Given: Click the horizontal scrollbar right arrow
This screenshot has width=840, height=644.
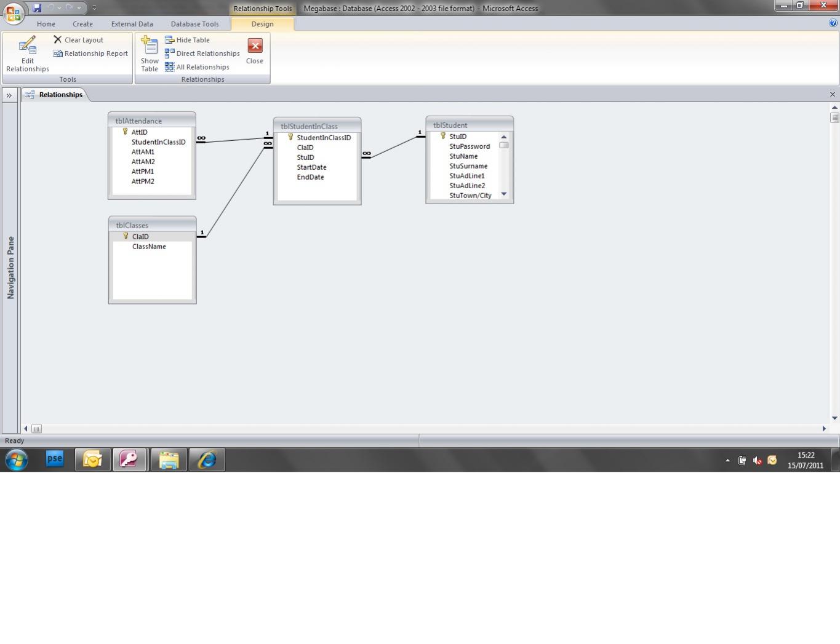Looking at the screenshot, I should [x=824, y=429].
